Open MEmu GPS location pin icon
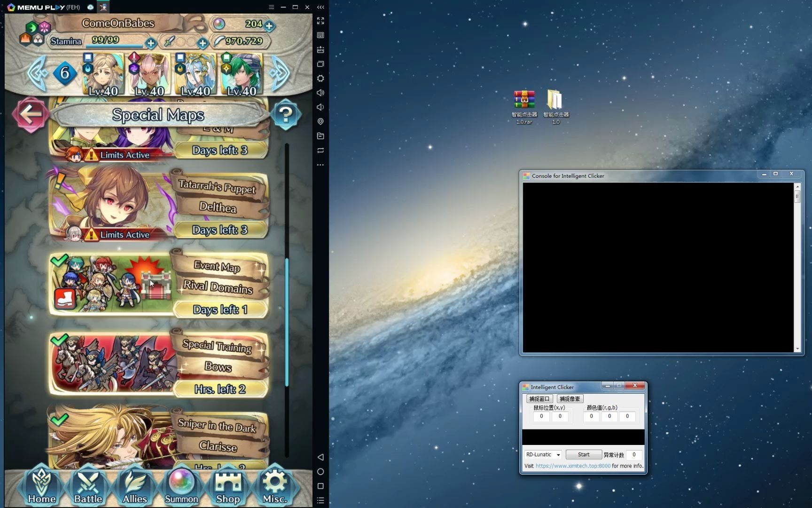The height and width of the screenshot is (508, 812). click(320, 121)
